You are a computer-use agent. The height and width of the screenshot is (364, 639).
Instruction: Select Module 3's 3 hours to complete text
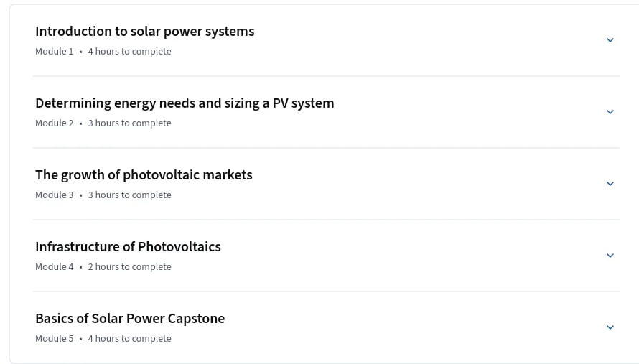(x=129, y=195)
